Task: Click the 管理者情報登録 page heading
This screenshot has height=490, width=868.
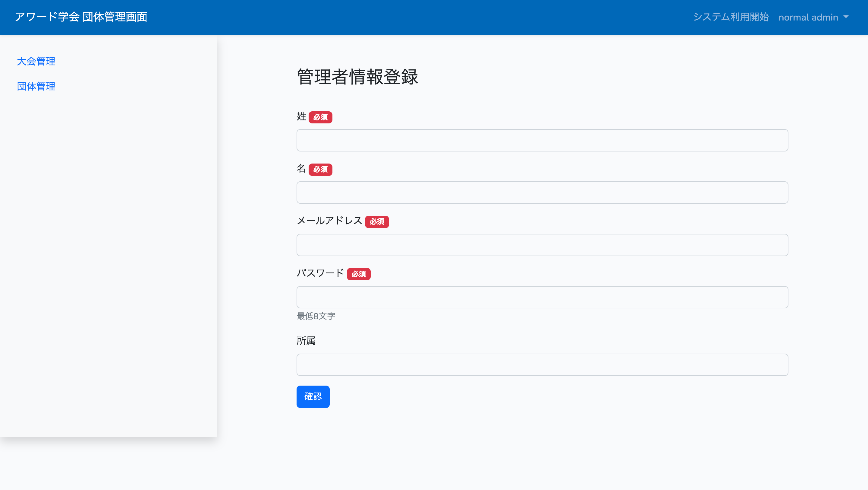Action: 357,77
